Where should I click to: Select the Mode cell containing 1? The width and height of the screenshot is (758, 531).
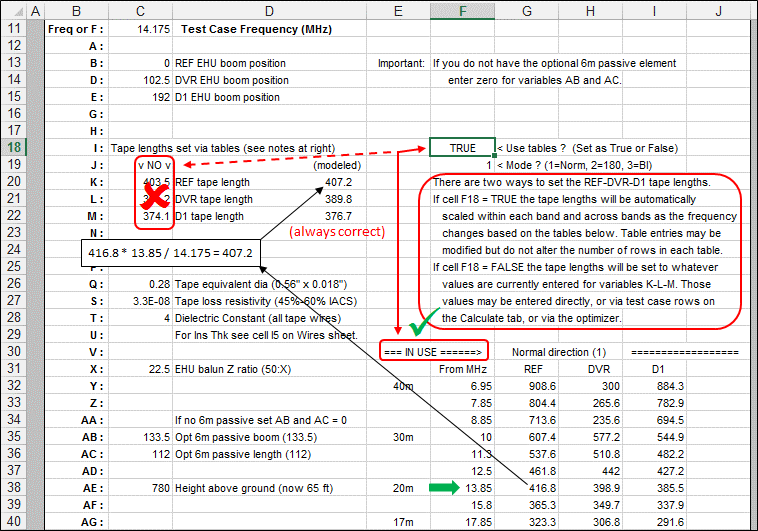tap(462, 164)
